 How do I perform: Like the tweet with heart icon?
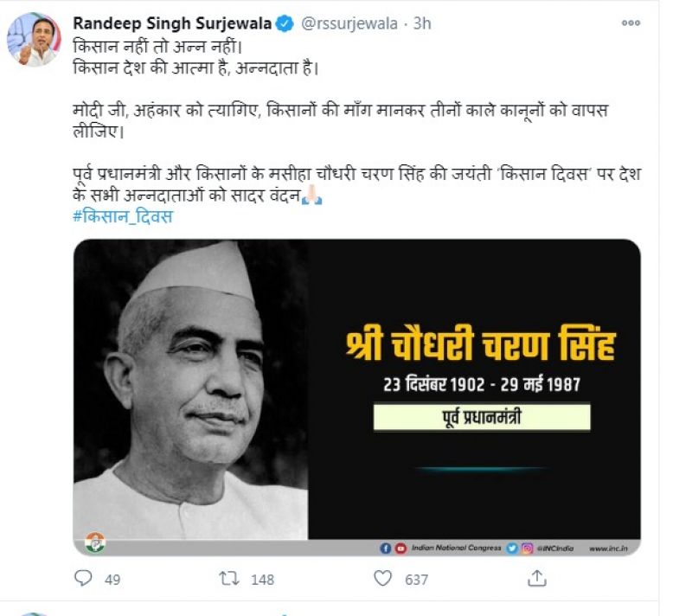pyautogui.click(x=382, y=578)
